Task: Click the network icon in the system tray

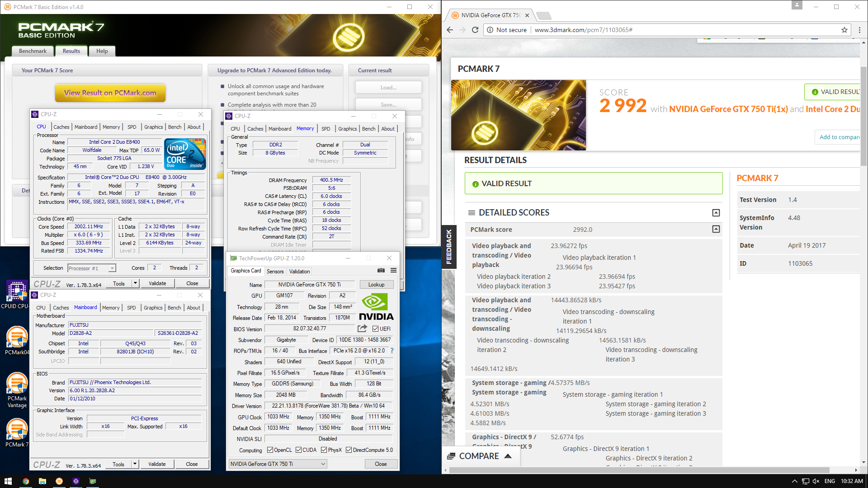Action: (x=806, y=481)
